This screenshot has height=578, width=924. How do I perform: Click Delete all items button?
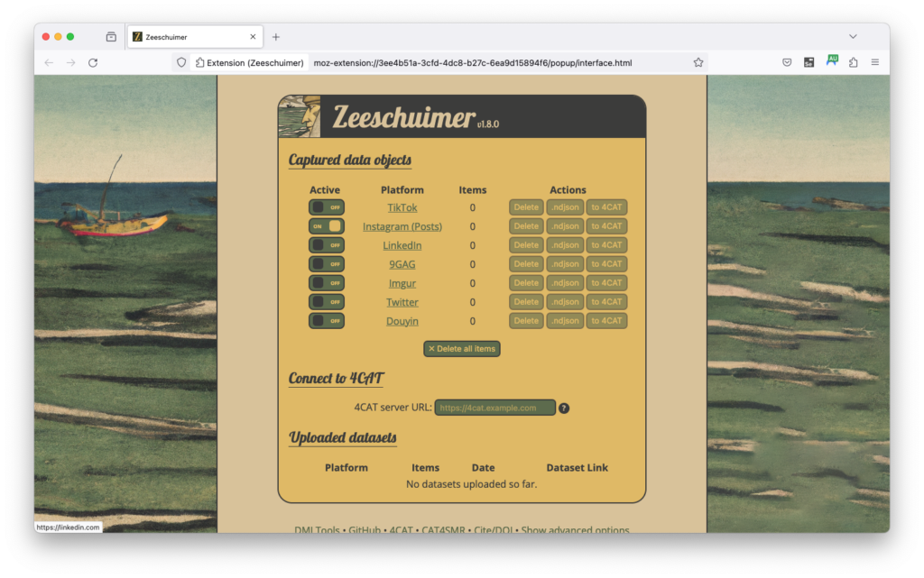461,348
